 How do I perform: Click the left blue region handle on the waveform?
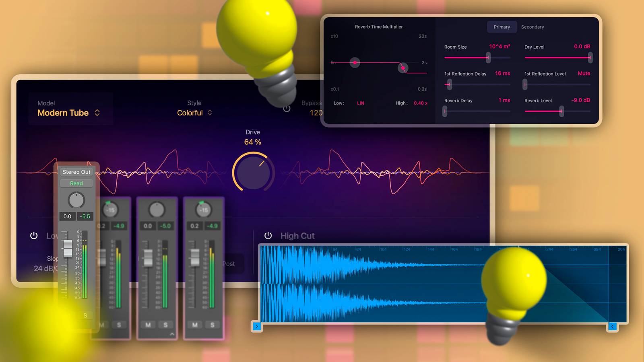pyautogui.click(x=257, y=326)
